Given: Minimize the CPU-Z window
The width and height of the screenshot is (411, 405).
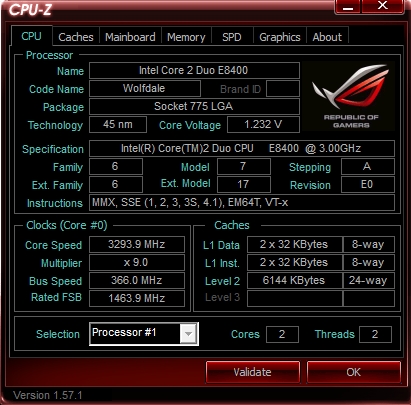Looking at the screenshot, I should (x=348, y=6).
